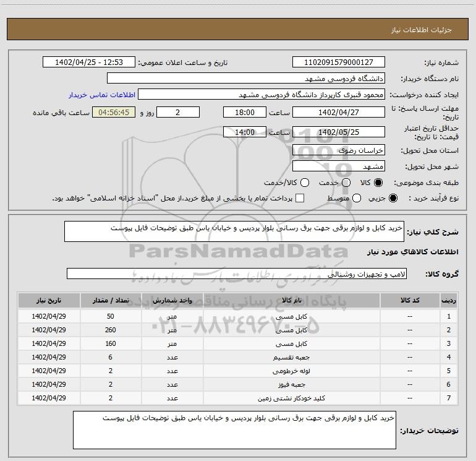Click the validity time field 14:00

tap(245, 132)
